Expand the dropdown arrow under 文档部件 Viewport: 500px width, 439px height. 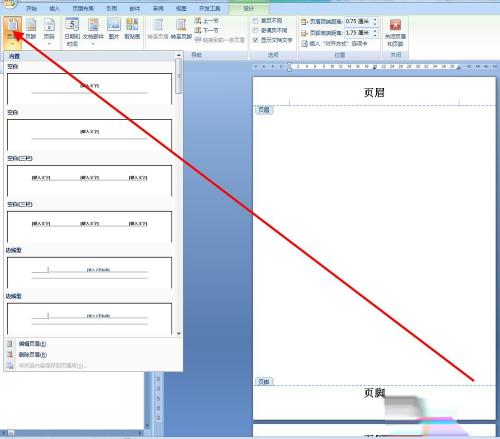pyautogui.click(x=93, y=44)
